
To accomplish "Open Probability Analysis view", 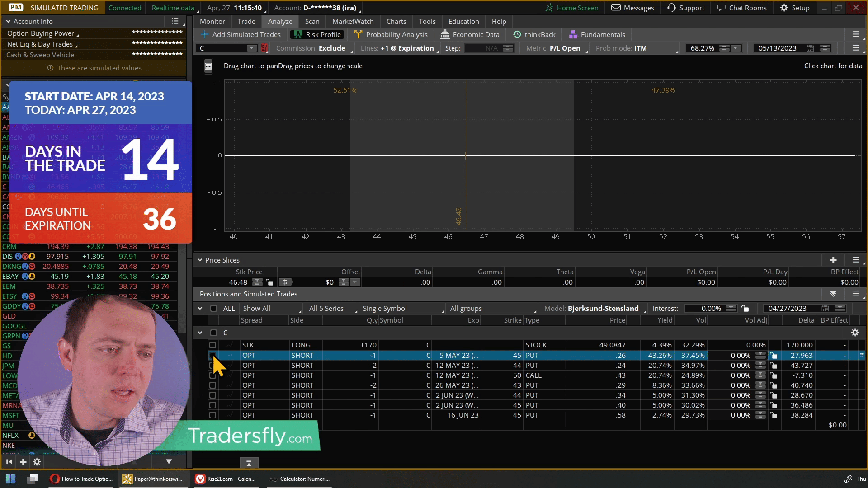I will coord(391,34).
